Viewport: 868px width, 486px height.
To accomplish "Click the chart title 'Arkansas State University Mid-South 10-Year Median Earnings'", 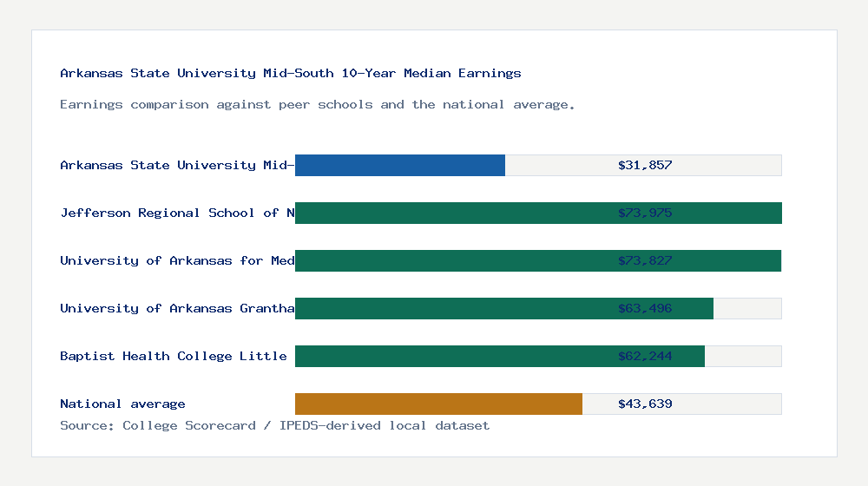I will coord(291,73).
